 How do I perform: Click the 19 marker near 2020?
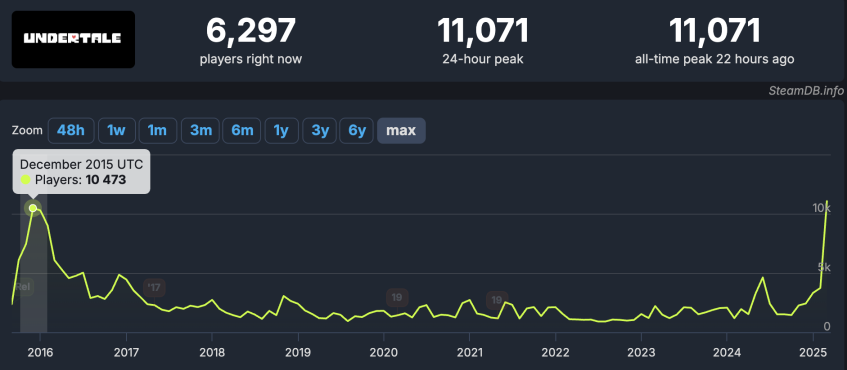[397, 298]
